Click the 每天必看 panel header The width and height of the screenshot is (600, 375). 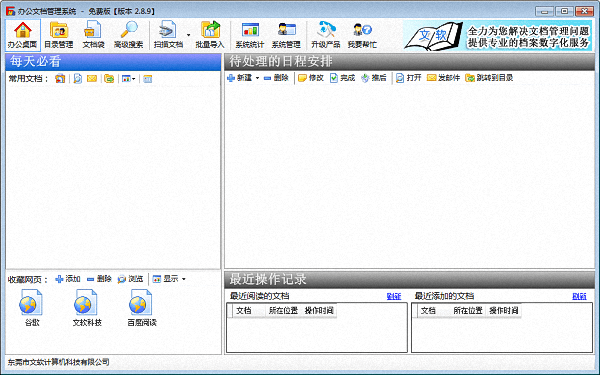pos(113,62)
